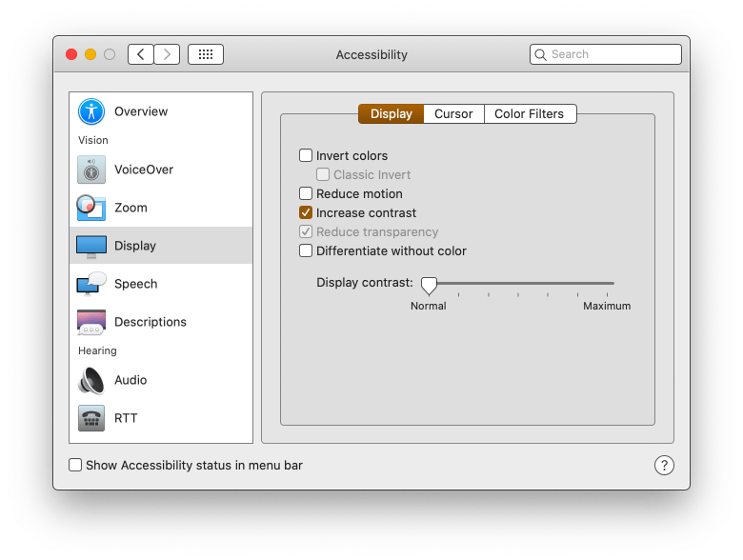Select the RTT telephone icon
Viewport: 743px width, 560px height.
(91, 418)
